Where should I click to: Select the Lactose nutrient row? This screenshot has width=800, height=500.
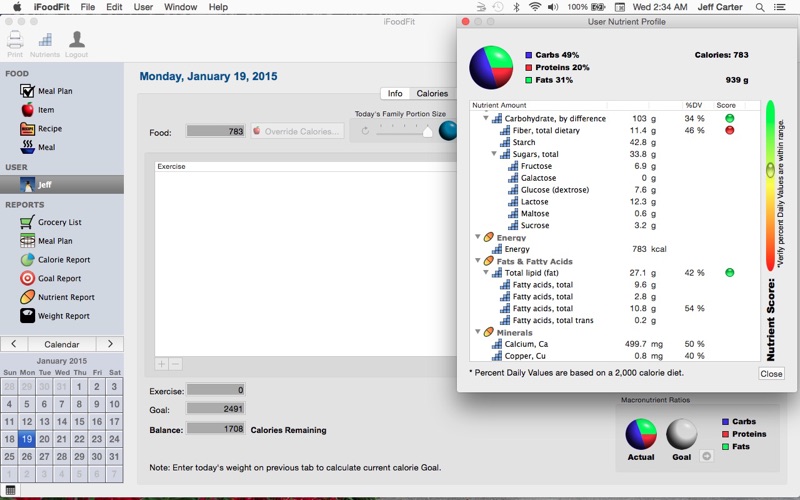tap(615, 202)
